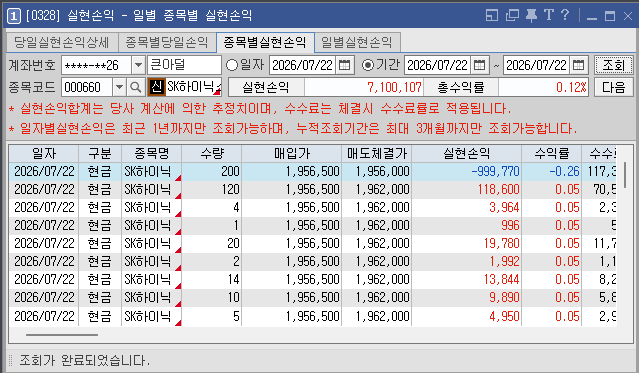Switch to the 일별실현손익 tab
This screenshot has height=373, width=639.
click(x=357, y=42)
